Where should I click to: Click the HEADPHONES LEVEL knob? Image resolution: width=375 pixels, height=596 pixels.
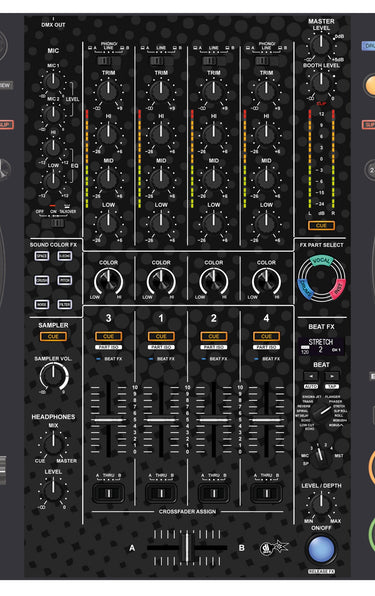pyautogui.click(x=53, y=490)
